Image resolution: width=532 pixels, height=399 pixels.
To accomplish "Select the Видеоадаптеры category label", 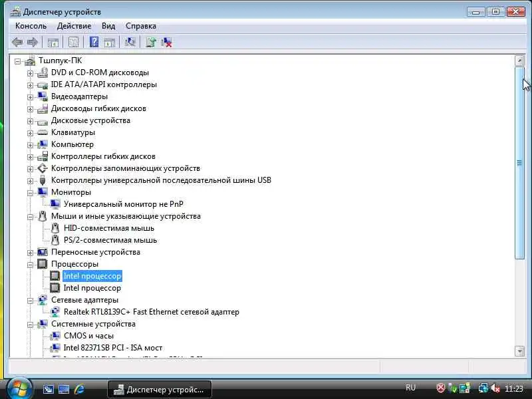I will (x=79, y=96).
